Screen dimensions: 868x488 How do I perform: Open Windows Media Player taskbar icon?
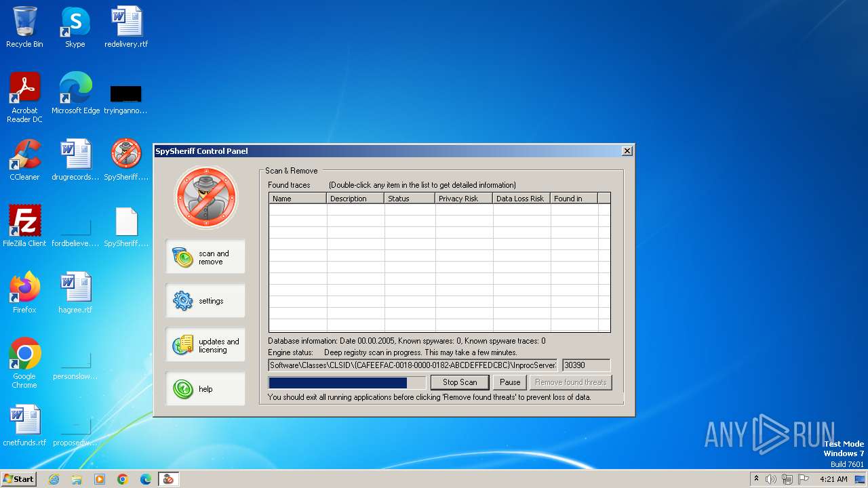click(100, 479)
